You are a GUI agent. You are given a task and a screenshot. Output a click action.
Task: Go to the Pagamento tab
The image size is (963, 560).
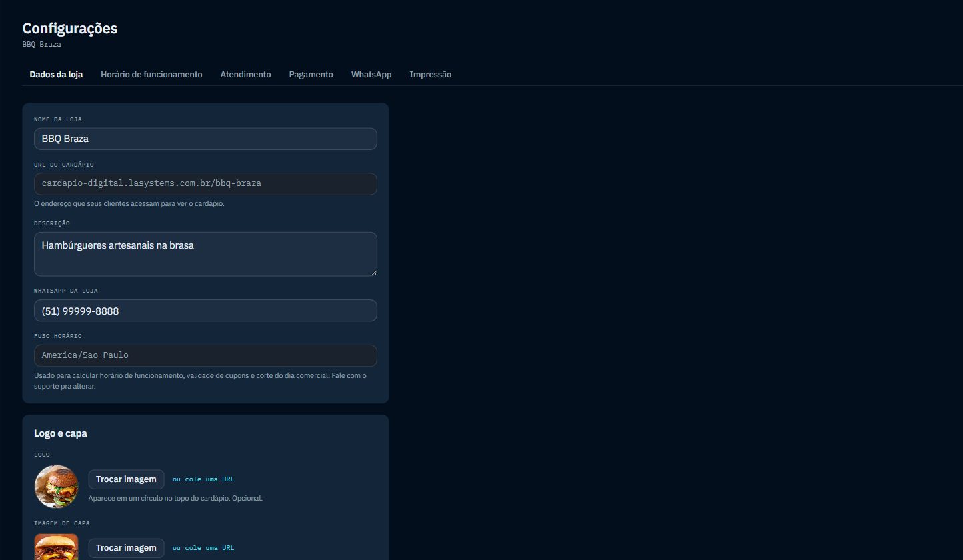tap(311, 75)
